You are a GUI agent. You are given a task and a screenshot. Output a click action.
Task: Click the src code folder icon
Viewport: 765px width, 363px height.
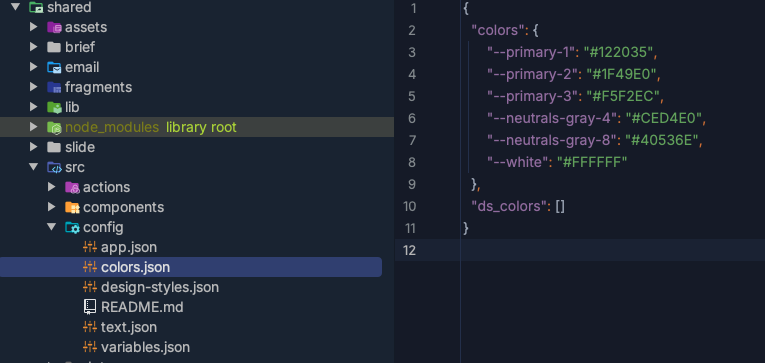[x=54, y=167]
